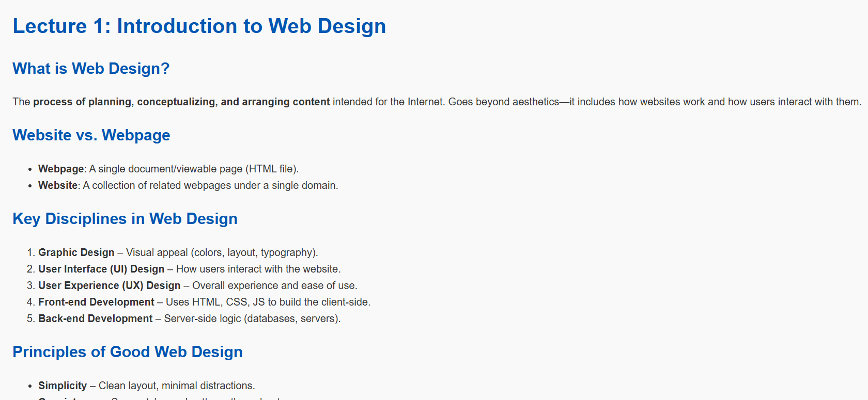Click the "Graphic Design" list item
The image size is (868, 400).
coord(76,252)
